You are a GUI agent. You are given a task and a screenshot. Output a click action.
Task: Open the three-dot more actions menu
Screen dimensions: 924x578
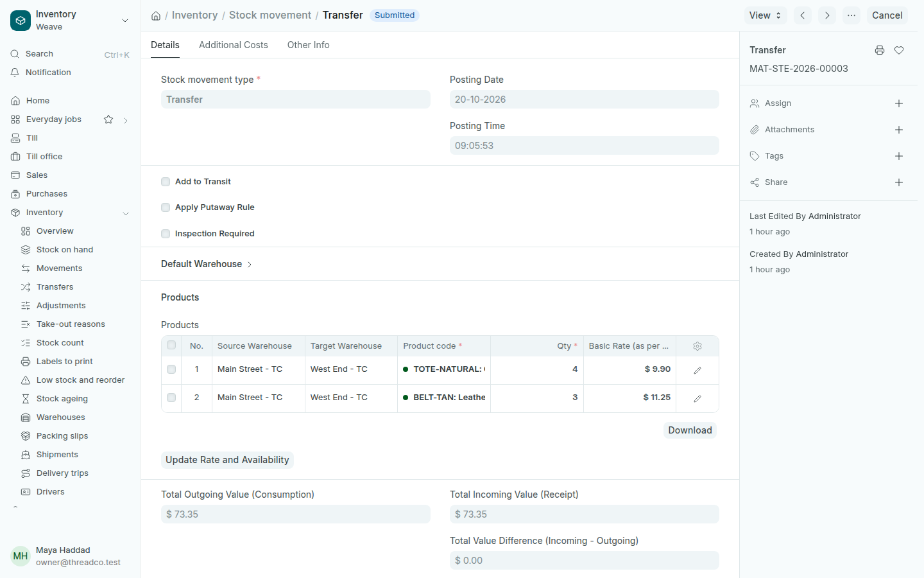point(851,15)
